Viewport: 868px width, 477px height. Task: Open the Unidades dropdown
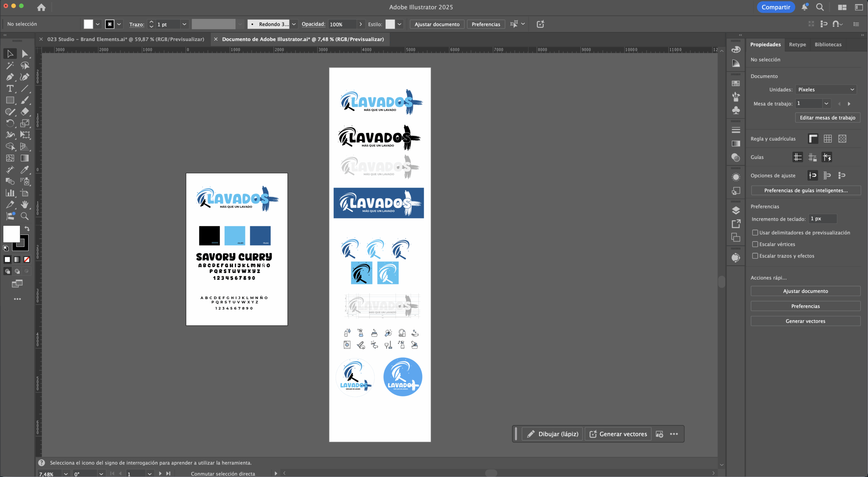point(826,89)
